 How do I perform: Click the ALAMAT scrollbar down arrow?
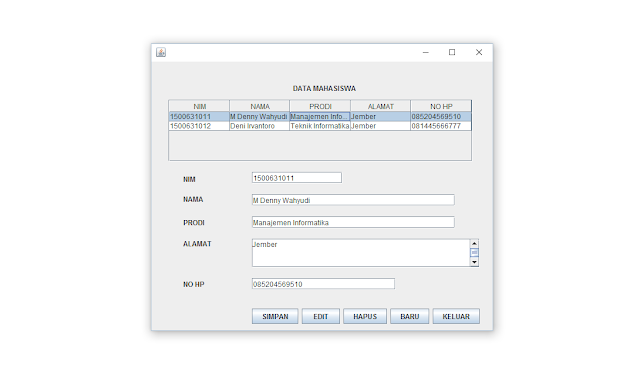[474, 262]
